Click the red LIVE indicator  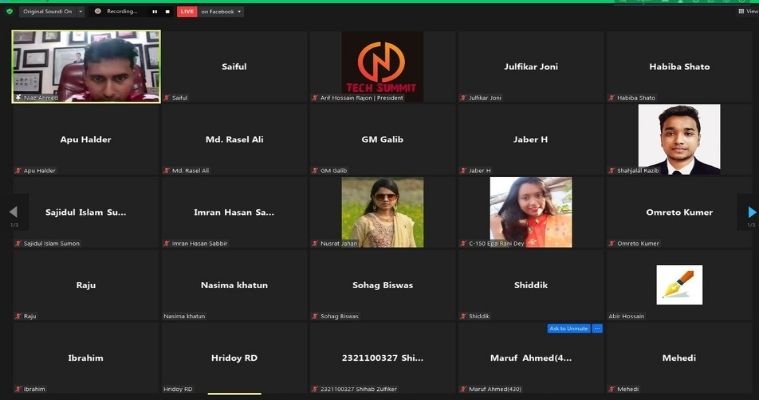pos(187,11)
